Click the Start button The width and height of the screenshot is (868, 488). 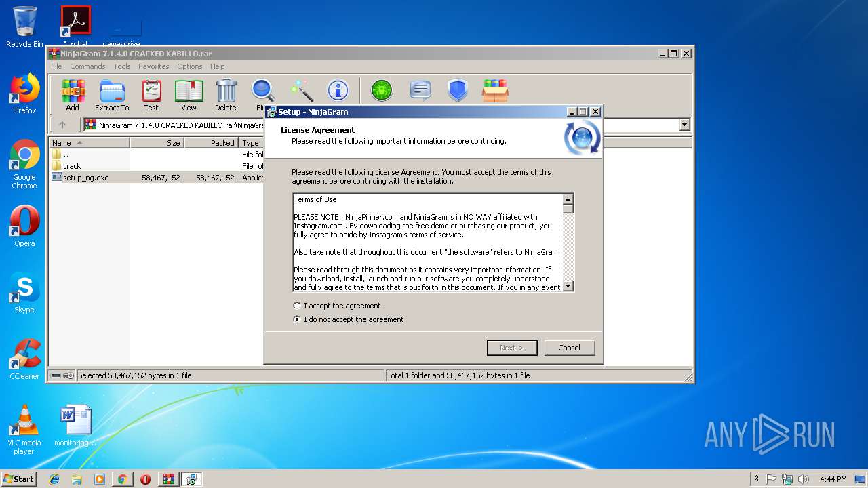(18, 479)
